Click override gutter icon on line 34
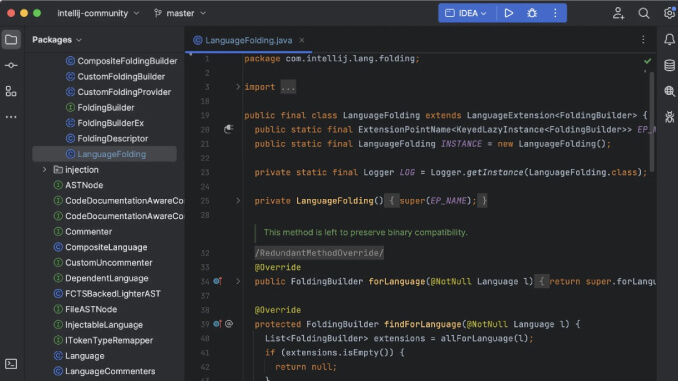Image resolution: width=678 pixels, height=381 pixels. [x=217, y=281]
